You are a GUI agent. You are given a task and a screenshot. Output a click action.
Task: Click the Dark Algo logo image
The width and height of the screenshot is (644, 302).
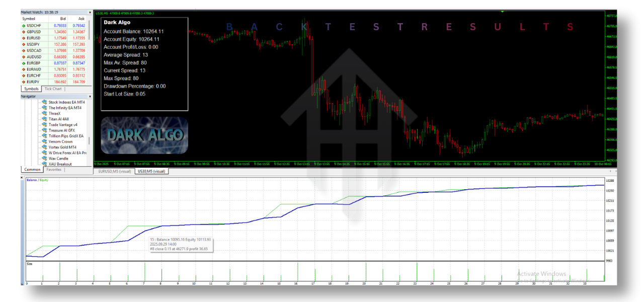(144, 135)
